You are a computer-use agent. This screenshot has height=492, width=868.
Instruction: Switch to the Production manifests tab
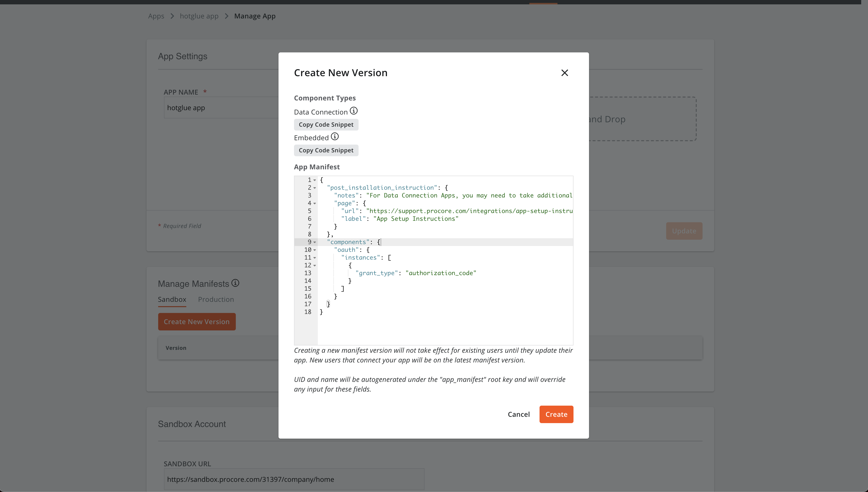pyautogui.click(x=216, y=299)
